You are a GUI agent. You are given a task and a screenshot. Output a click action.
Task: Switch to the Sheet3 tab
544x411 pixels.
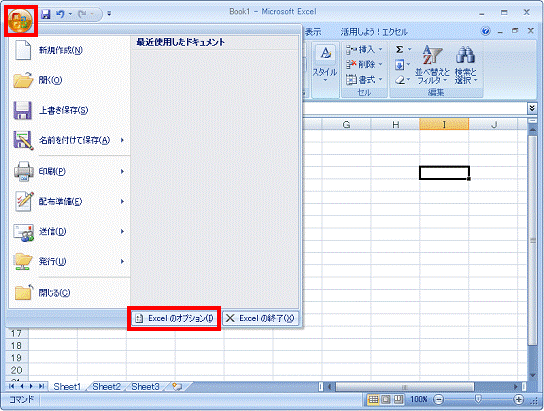point(145,386)
